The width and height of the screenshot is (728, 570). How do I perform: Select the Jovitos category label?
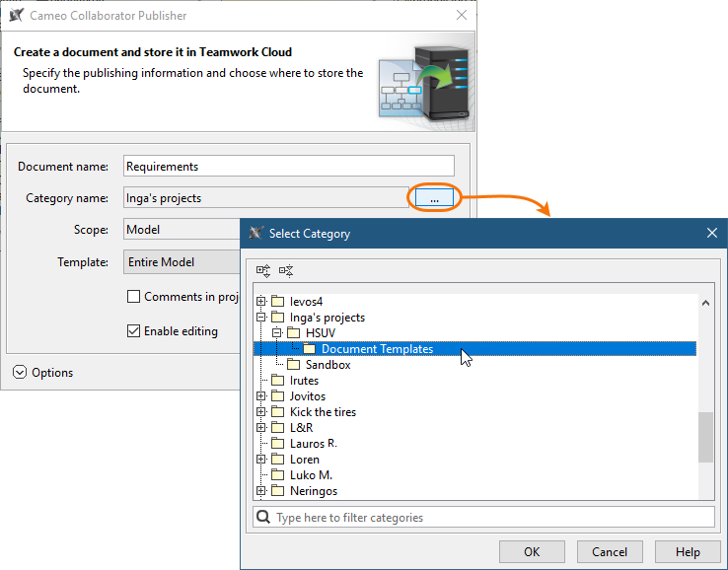point(308,396)
